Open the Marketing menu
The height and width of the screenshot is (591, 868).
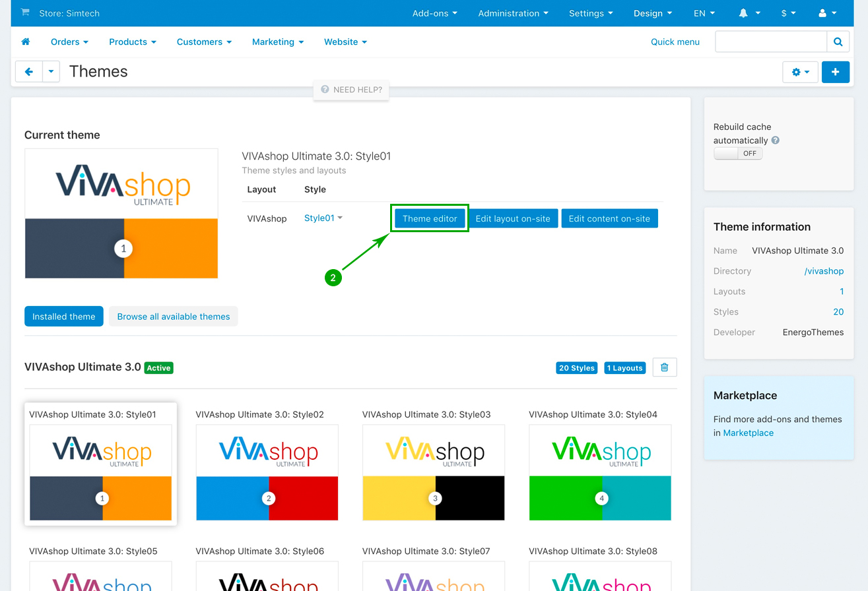(x=278, y=42)
